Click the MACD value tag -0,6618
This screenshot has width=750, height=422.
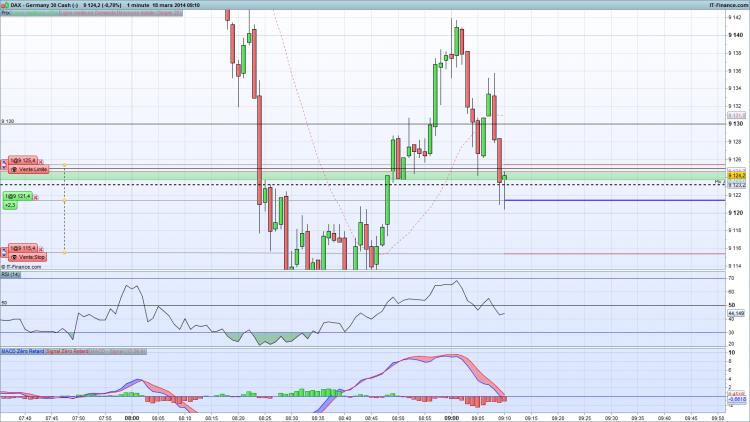737,399
